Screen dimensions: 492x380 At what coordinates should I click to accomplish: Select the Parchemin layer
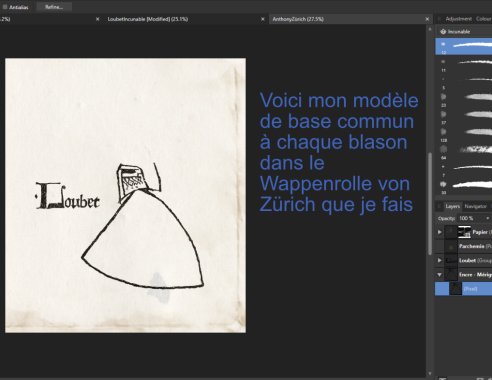pyautogui.click(x=464, y=246)
